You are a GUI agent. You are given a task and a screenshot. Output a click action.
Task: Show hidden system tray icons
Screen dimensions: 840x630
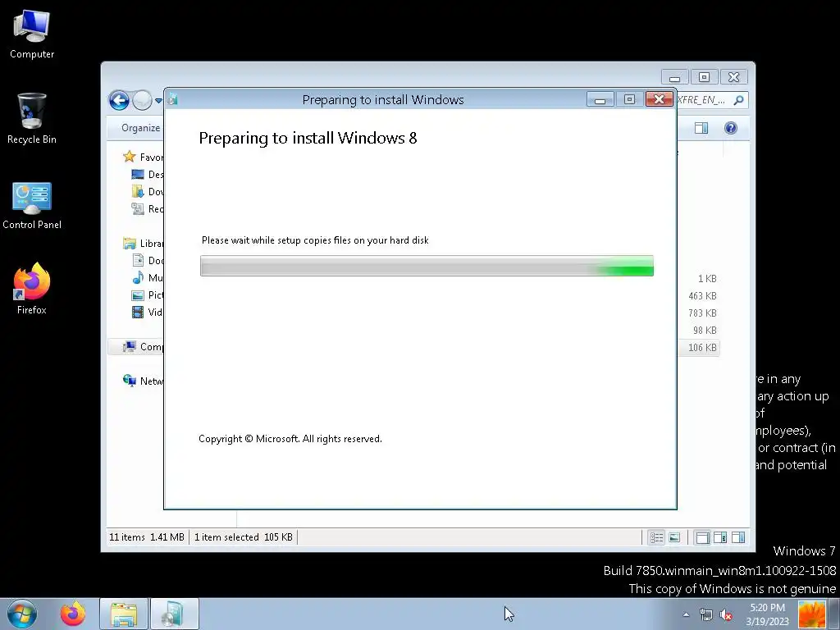point(686,614)
